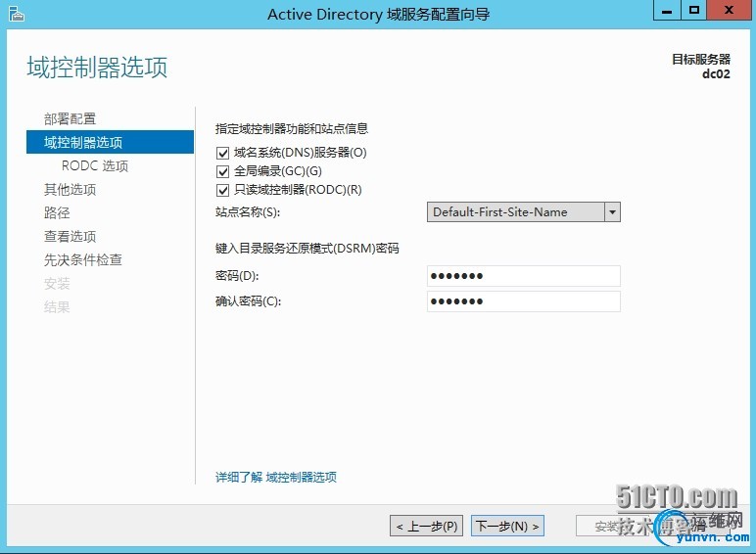
Task: Toggle the DNS server checkbox
Action: tap(222, 154)
